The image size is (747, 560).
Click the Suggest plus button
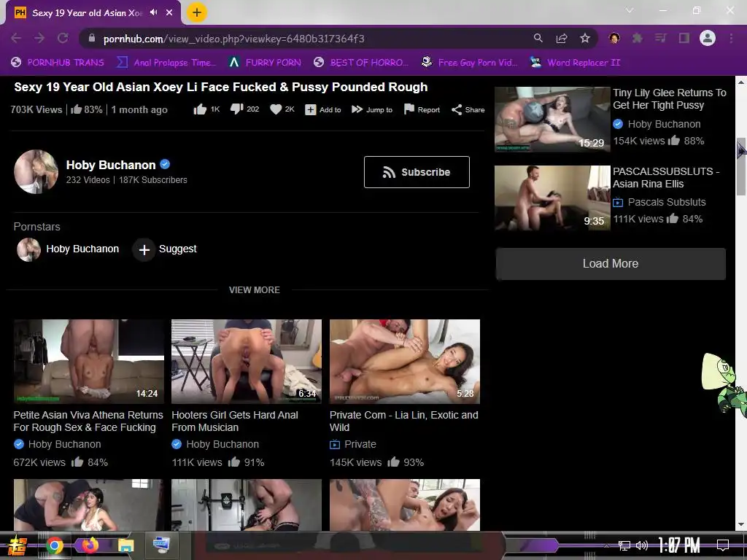pos(144,249)
